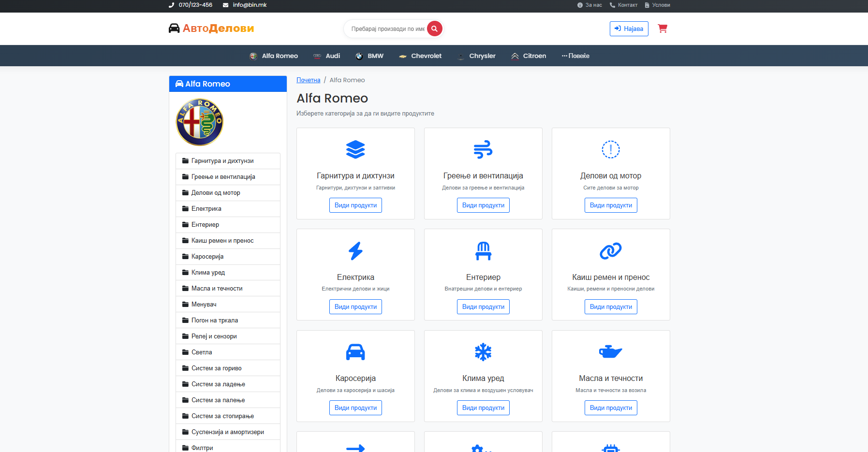The image size is (868, 452).
Task: Click the lightning bolt Електрика icon
Action: [355, 251]
